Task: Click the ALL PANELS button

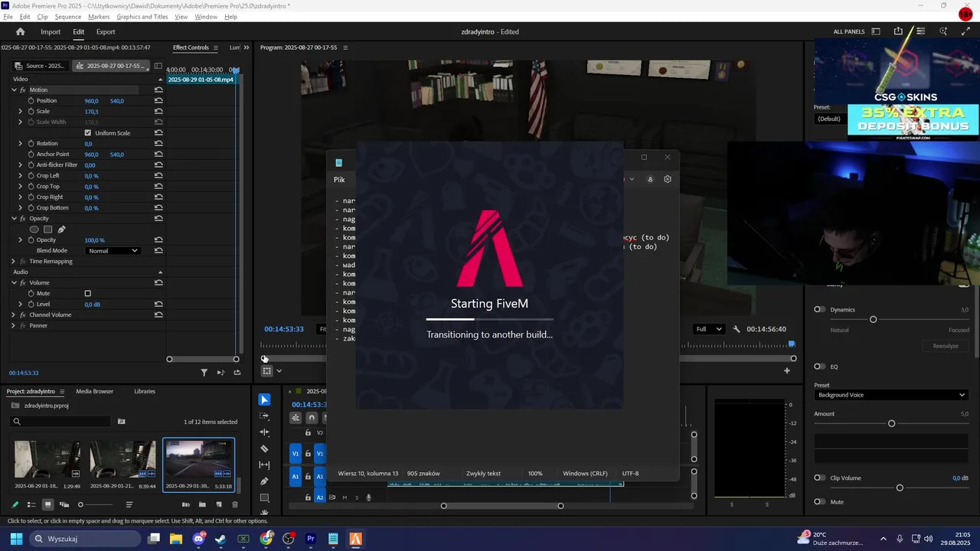Action: (849, 31)
